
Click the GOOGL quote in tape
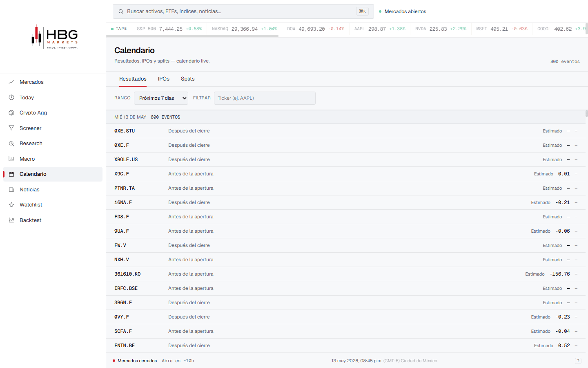[x=561, y=29]
